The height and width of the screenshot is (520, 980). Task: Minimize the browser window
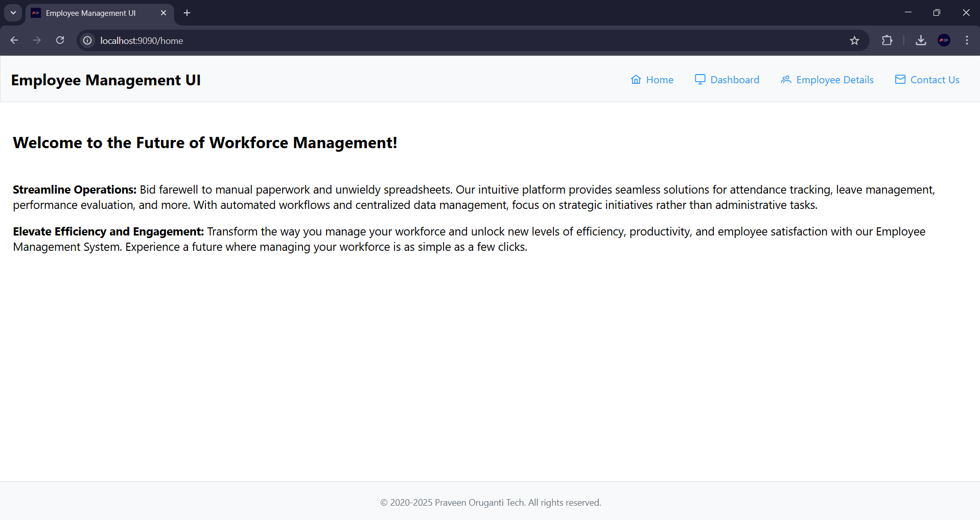click(x=908, y=12)
